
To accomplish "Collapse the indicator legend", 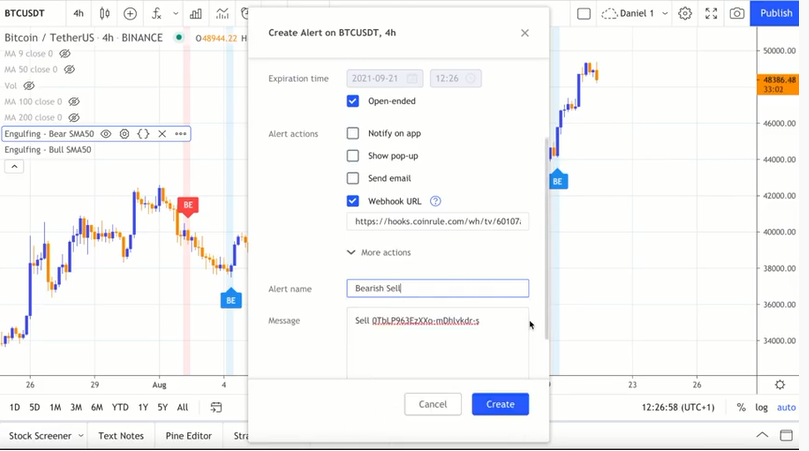I will (14, 166).
